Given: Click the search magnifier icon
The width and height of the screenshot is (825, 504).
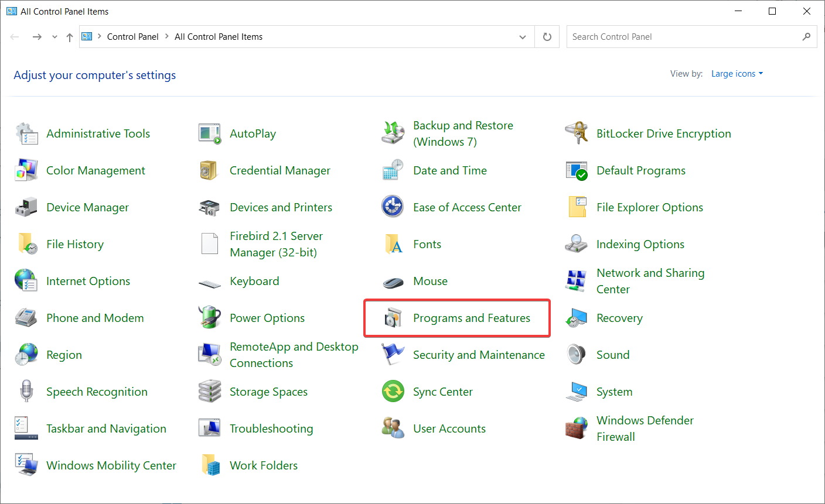Looking at the screenshot, I should (807, 37).
